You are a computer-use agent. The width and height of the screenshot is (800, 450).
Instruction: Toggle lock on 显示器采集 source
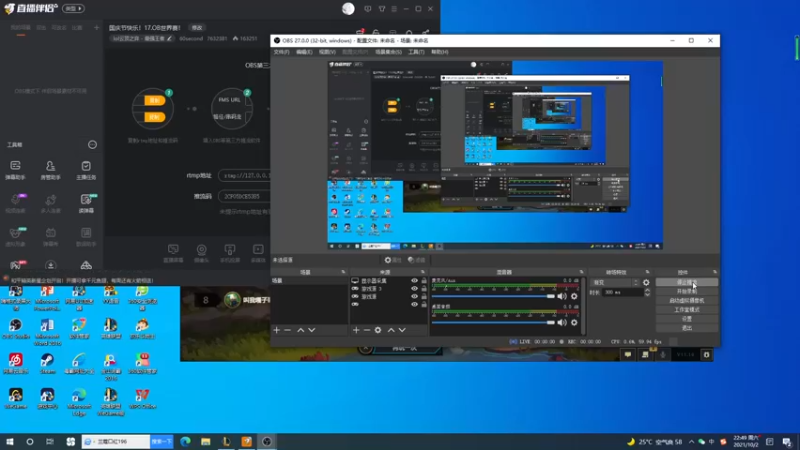click(424, 281)
